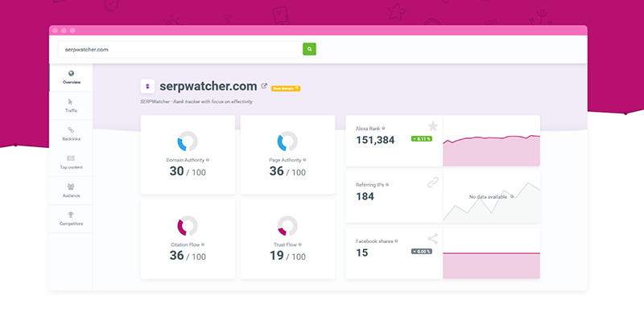Click the green search button
This screenshot has width=644, height=312.
click(x=309, y=49)
